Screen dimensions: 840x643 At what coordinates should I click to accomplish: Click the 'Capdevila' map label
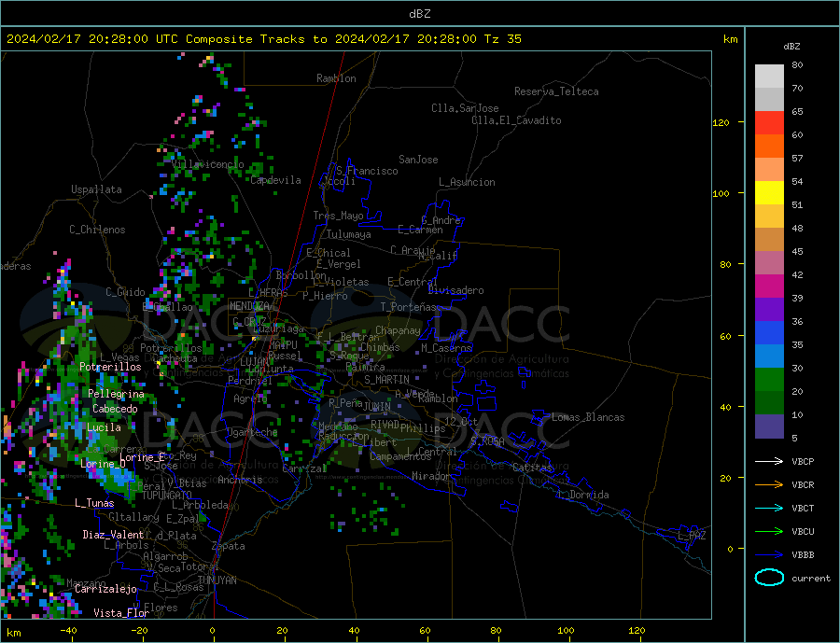[x=276, y=180]
